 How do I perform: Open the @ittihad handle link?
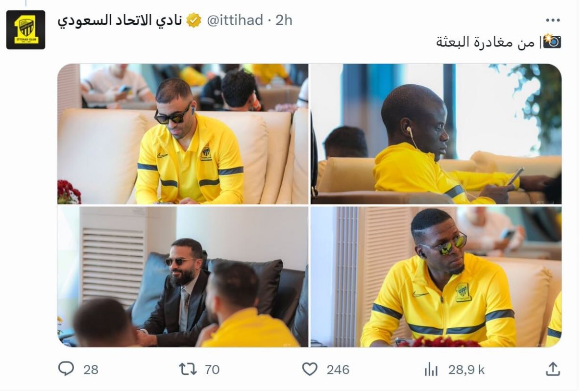[x=235, y=21]
